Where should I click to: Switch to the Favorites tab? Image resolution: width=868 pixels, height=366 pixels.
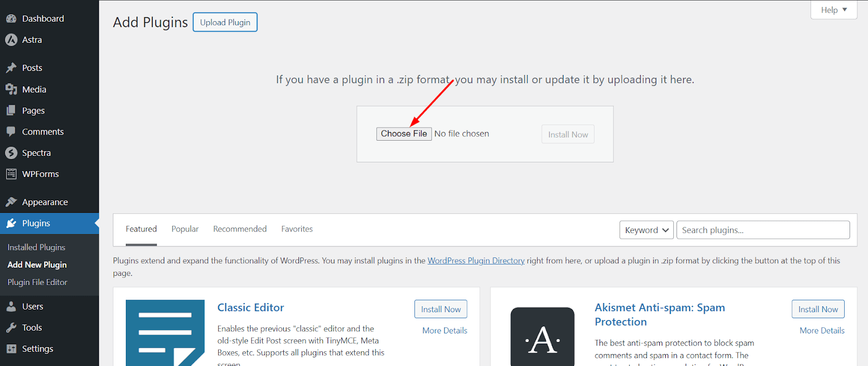297,229
